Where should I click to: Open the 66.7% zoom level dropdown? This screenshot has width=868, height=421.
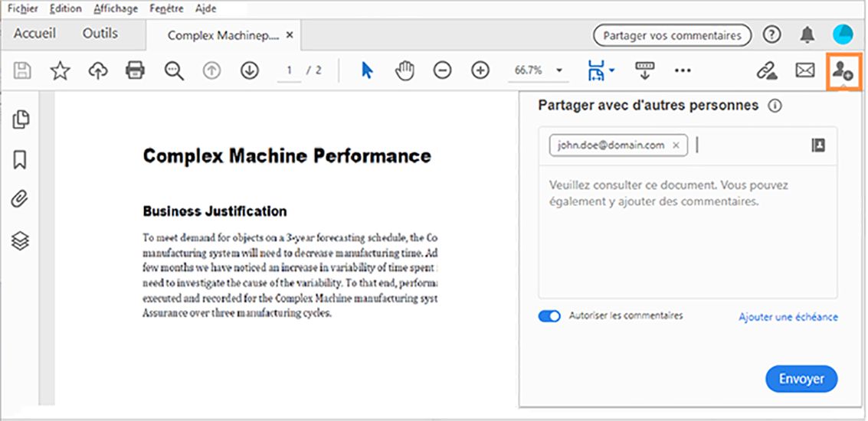coord(559,70)
